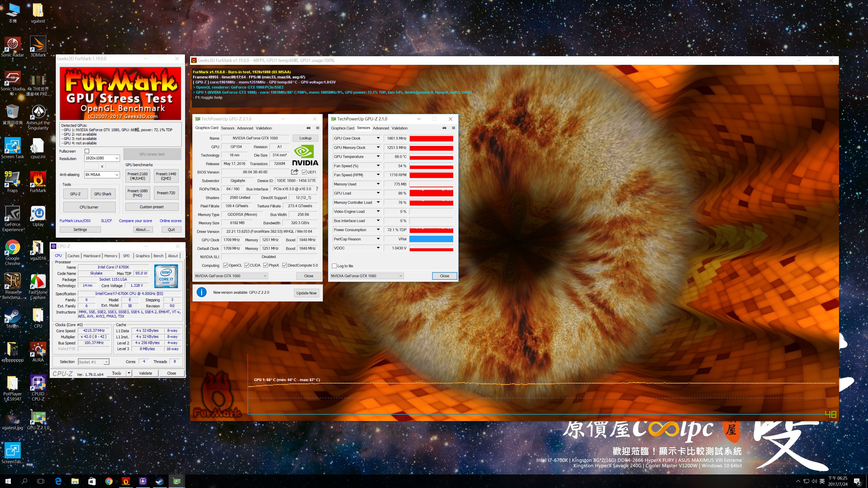Open the FurMark desktop icon
The image size is (868, 488).
click(x=38, y=182)
